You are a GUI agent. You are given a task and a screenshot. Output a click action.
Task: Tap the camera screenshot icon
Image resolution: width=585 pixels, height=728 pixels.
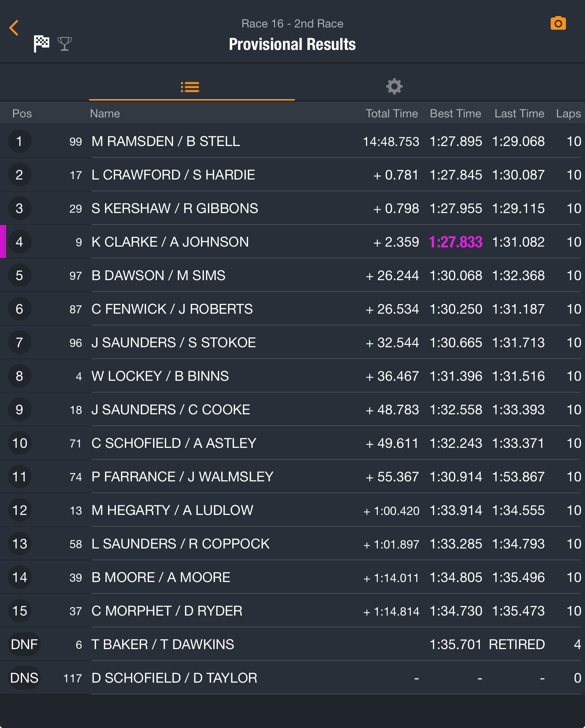pyautogui.click(x=558, y=24)
